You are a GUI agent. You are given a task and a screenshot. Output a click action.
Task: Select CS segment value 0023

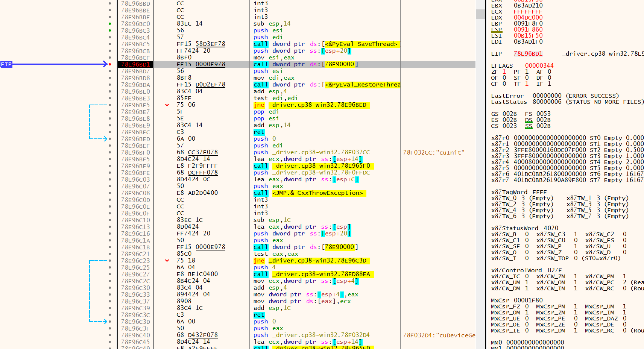[509, 126]
